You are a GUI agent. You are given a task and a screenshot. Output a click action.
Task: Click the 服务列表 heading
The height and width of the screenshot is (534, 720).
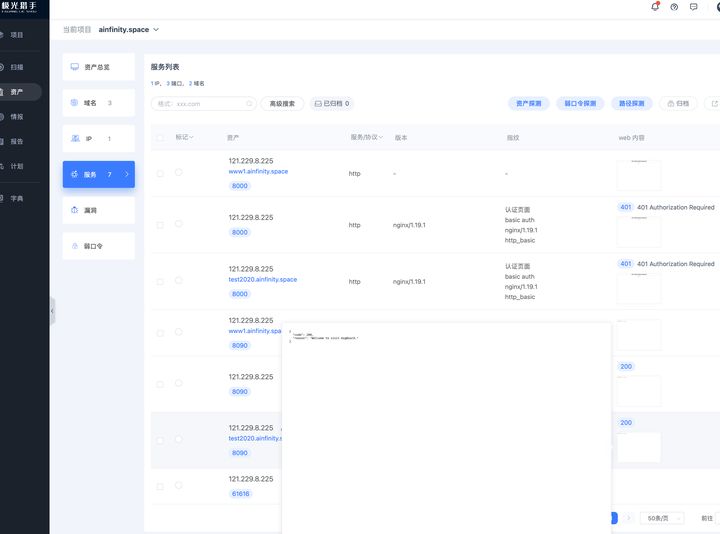(165, 67)
